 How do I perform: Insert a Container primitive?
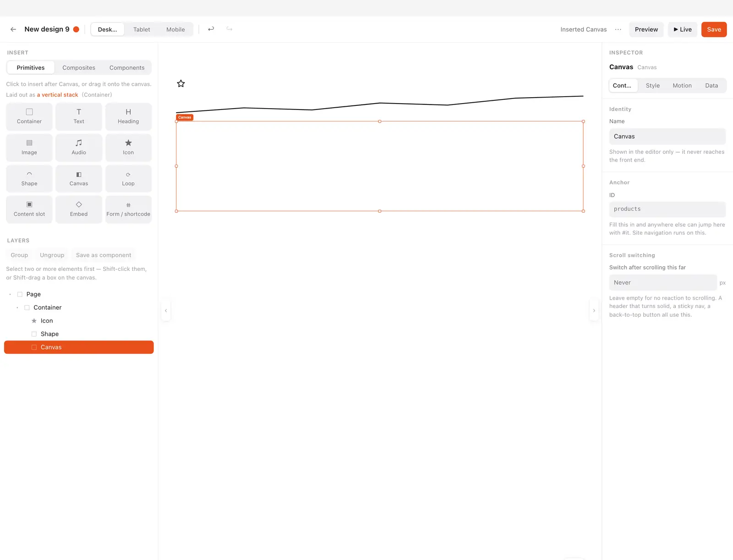(x=29, y=116)
